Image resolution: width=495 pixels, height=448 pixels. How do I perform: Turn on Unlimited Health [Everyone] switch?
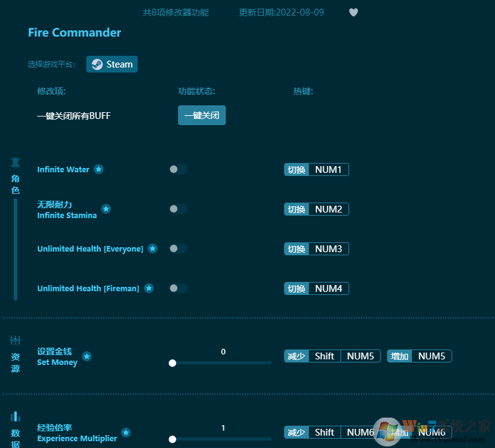pos(178,248)
